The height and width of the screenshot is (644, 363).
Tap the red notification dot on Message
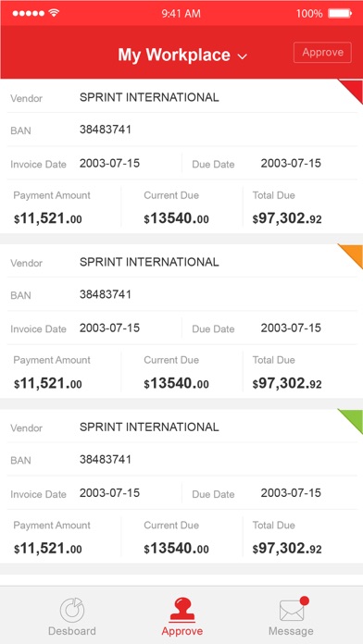[305, 601]
